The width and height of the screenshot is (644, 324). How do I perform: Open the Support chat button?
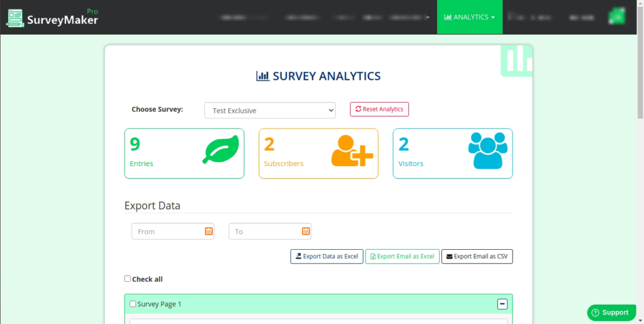[x=611, y=313]
